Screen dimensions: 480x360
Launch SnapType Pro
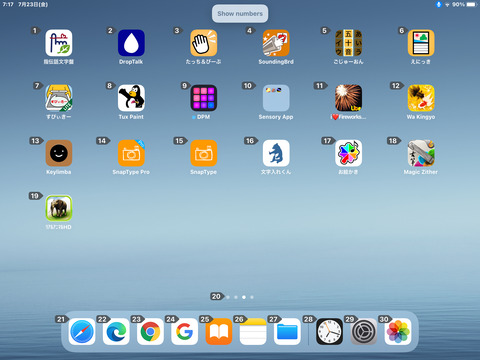pyautogui.click(x=131, y=153)
